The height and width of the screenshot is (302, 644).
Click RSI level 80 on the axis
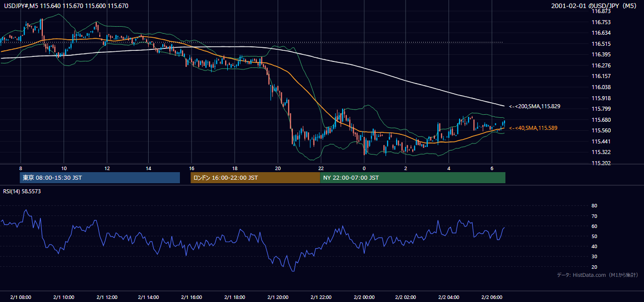pyautogui.click(x=594, y=206)
